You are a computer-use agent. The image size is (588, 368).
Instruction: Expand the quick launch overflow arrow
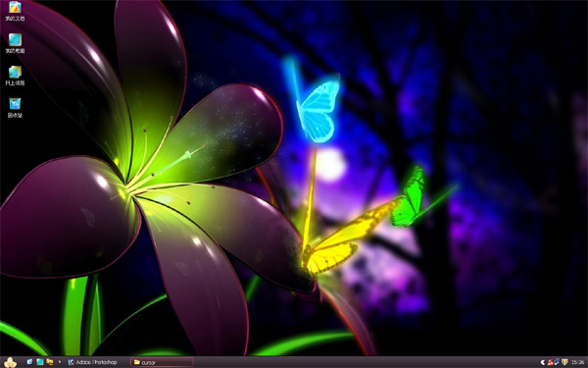60,362
